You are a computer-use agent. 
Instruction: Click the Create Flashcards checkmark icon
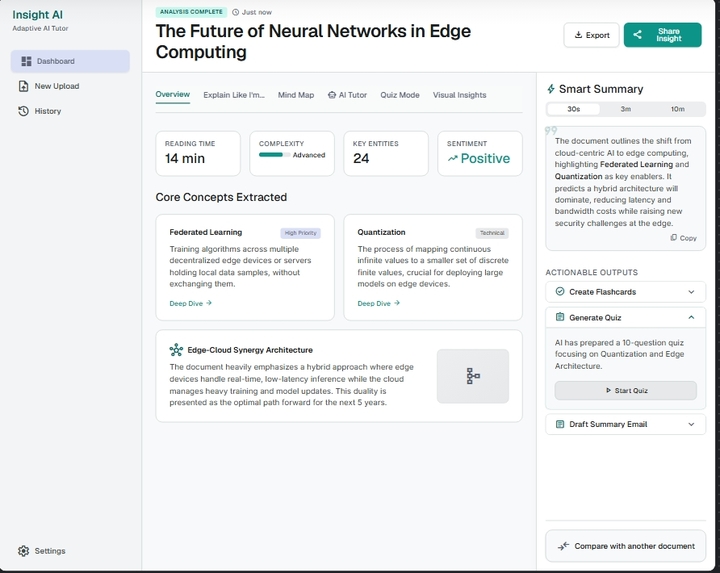(560, 292)
